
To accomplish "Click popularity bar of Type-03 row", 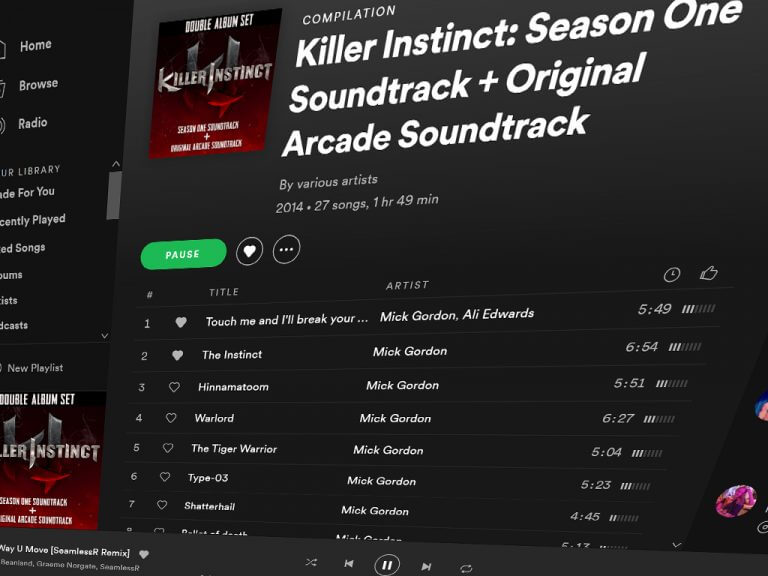I will pos(635,486).
